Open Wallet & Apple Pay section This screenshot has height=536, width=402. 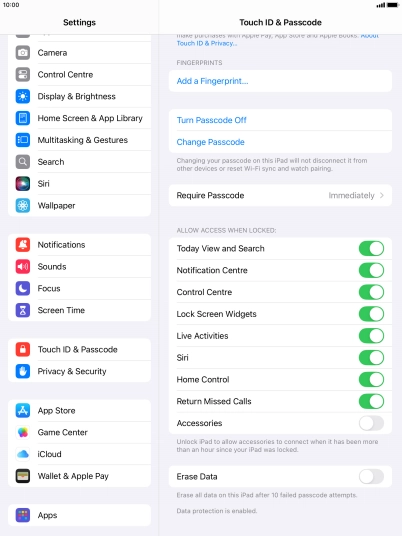pos(79,476)
